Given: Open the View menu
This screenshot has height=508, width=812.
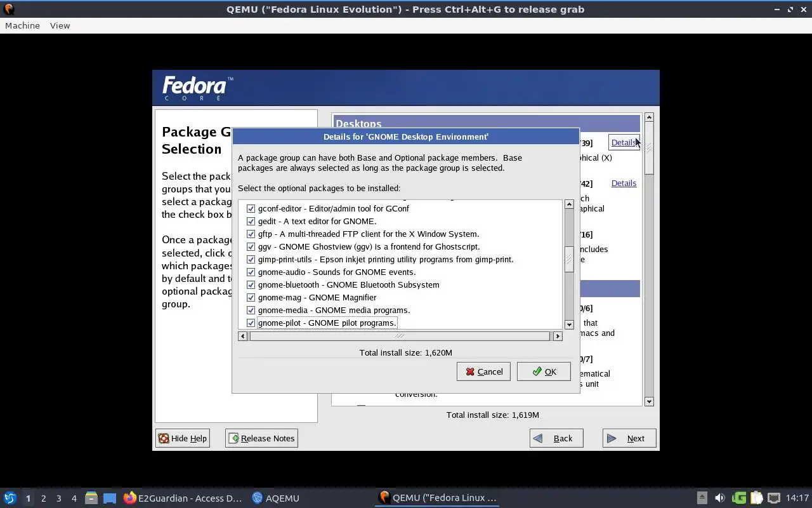Looking at the screenshot, I should (60, 25).
